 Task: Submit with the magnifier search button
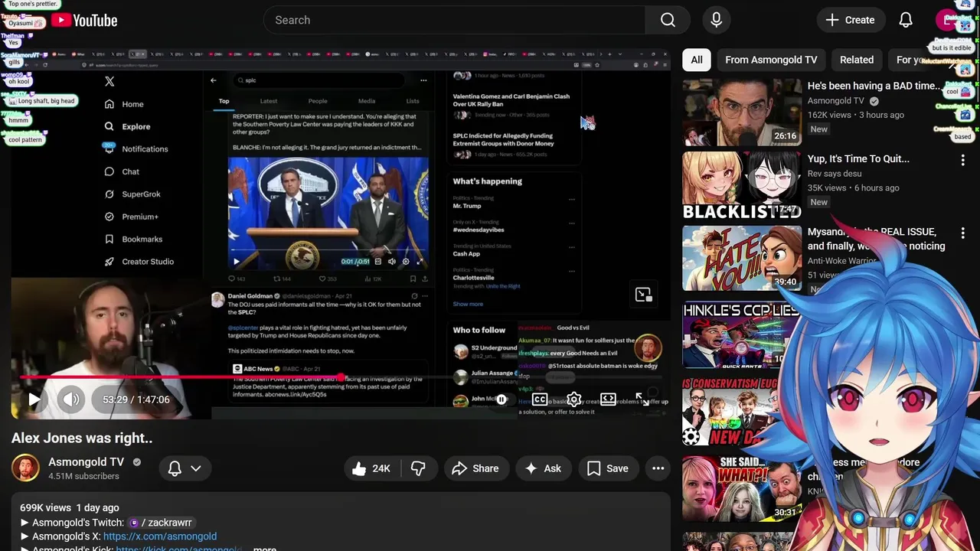pyautogui.click(x=668, y=20)
